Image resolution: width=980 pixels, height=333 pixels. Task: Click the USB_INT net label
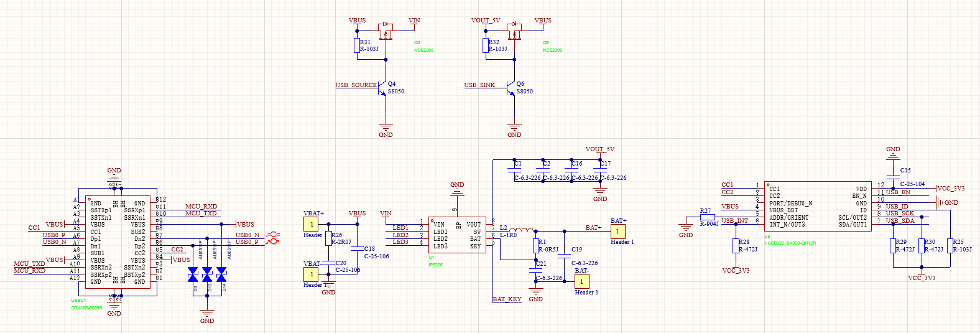pos(735,221)
